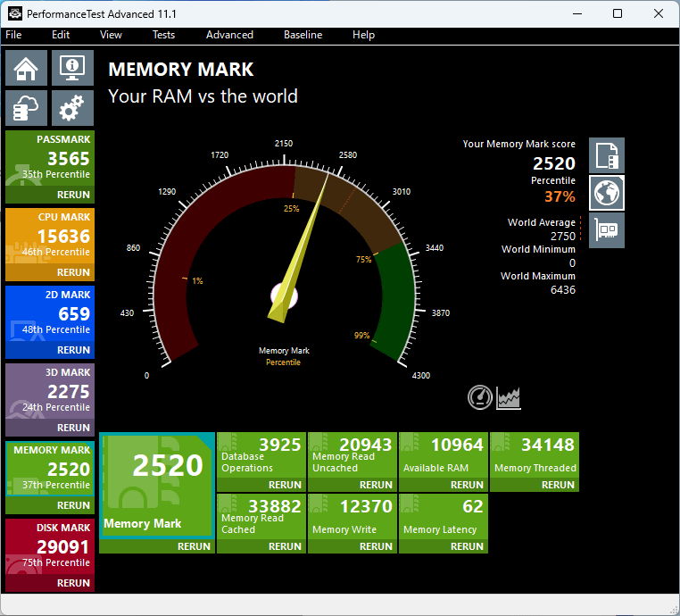Select the 3D Mark score tile
This screenshot has height=616, width=680.
(50, 391)
